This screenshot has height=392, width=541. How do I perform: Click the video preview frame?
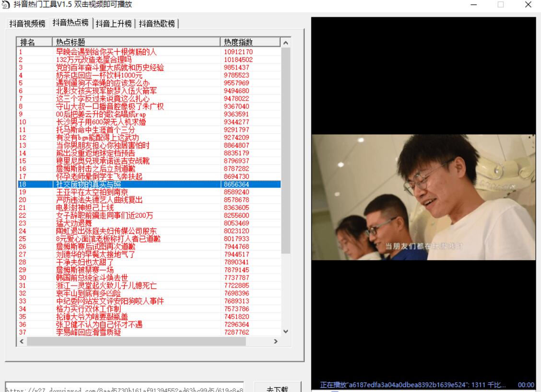pyautogui.click(x=423, y=197)
